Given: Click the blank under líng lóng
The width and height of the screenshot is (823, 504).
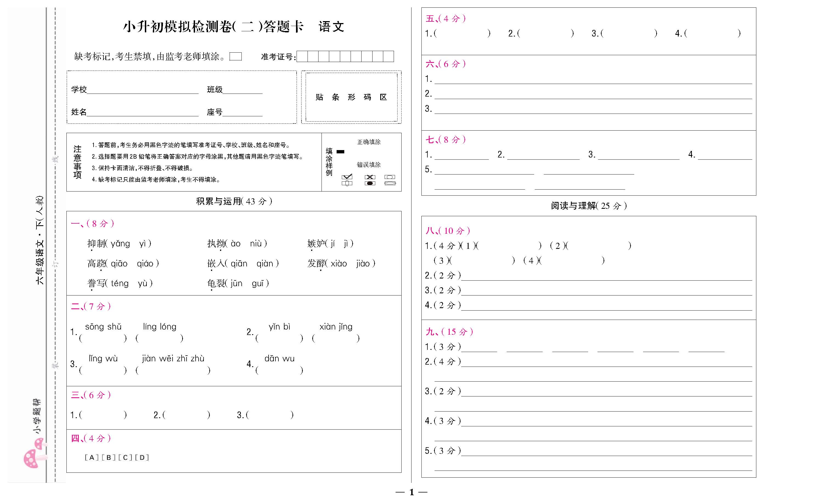Looking at the screenshot, I should 159,338.
